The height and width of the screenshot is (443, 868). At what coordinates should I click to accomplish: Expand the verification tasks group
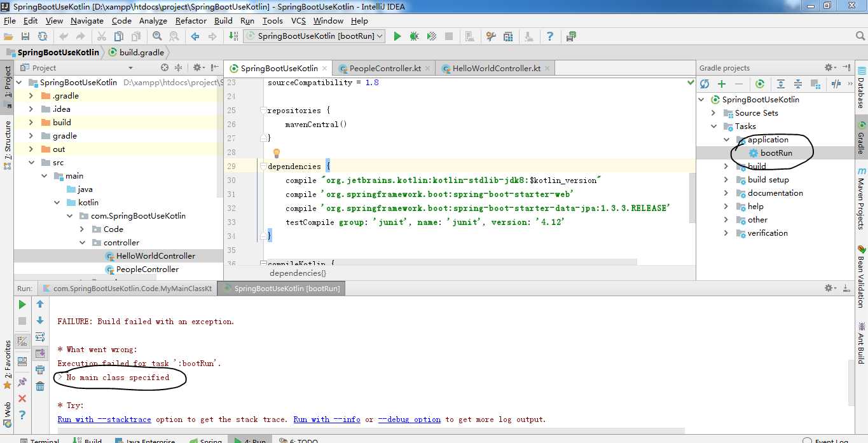tap(726, 233)
